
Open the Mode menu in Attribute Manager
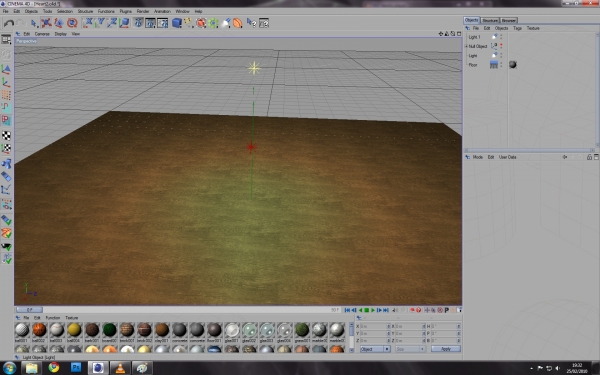click(478, 157)
